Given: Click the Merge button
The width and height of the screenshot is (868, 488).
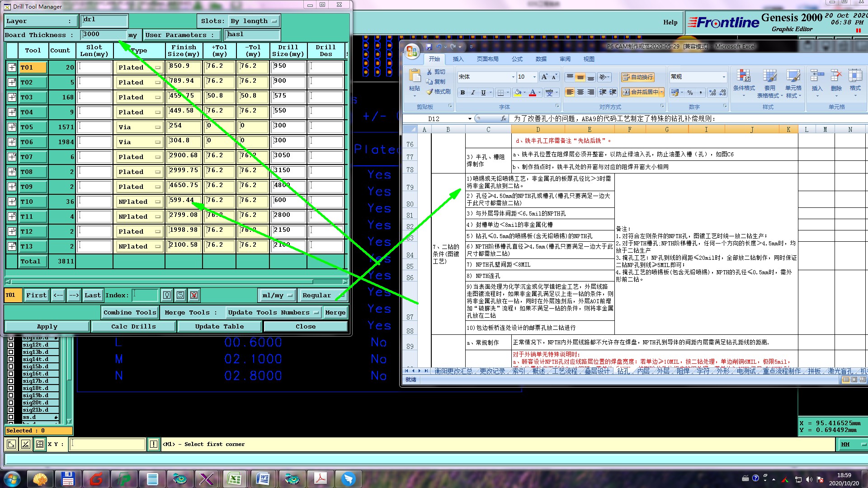Looking at the screenshot, I should (x=335, y=312).
